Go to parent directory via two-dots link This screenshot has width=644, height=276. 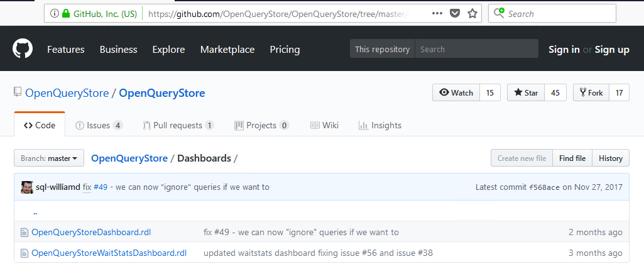pyautogui.click(x=35, y=212)
